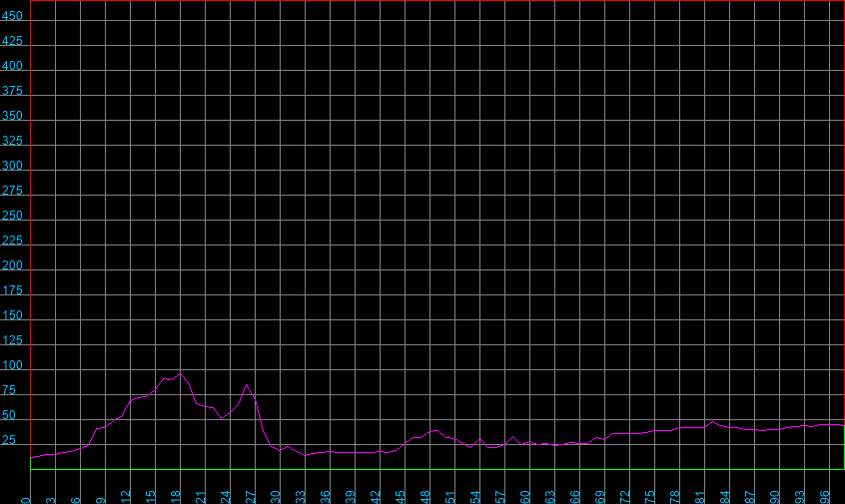Click the 25 vertical axis value

pyautogui.click(x=9, y=440)
